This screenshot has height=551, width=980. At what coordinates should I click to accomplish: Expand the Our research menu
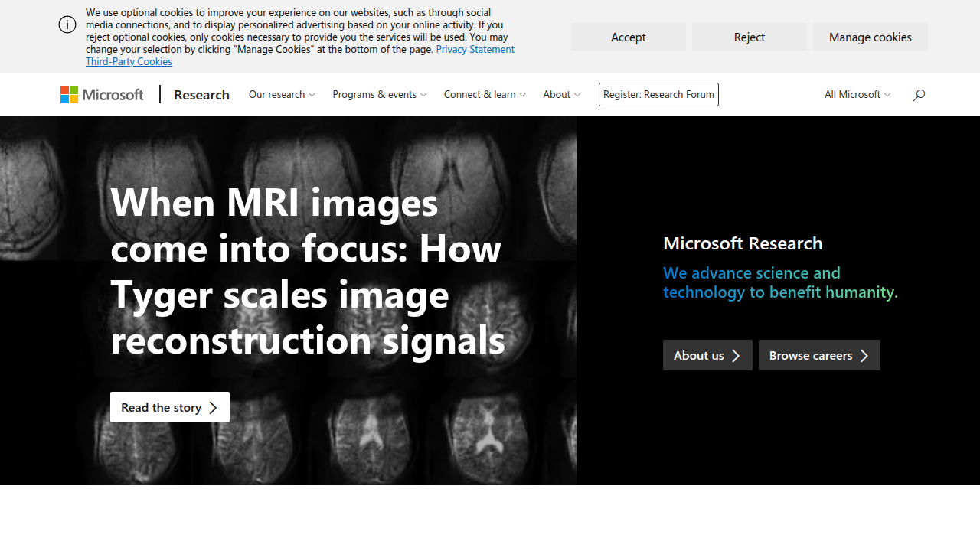click(x=282, y=94)
